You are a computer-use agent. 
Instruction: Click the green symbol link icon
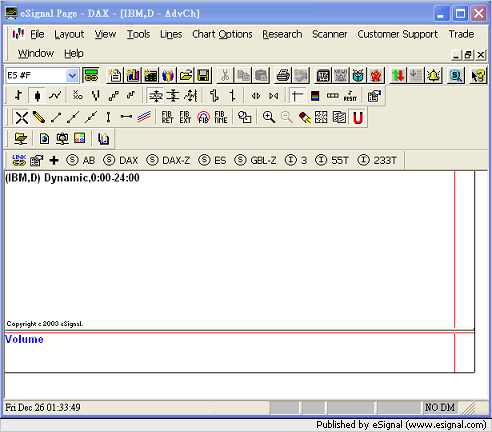click(x=91, y=75)
